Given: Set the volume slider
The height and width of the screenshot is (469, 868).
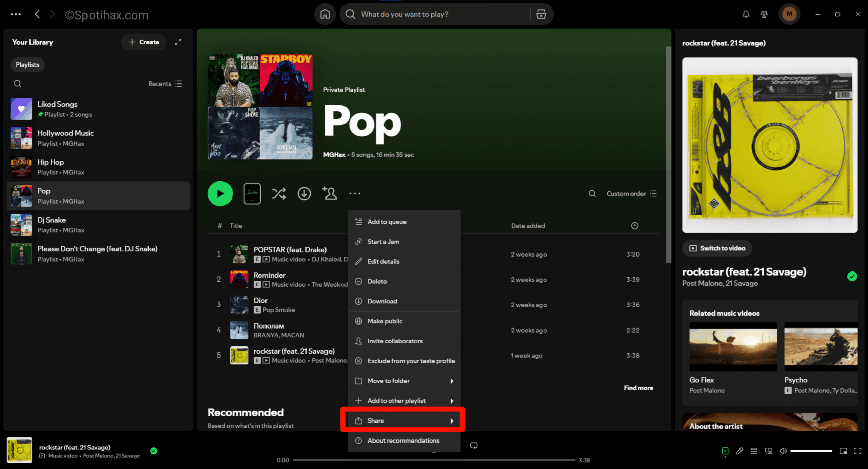Looking at the screenshot, I should point(811,451).
